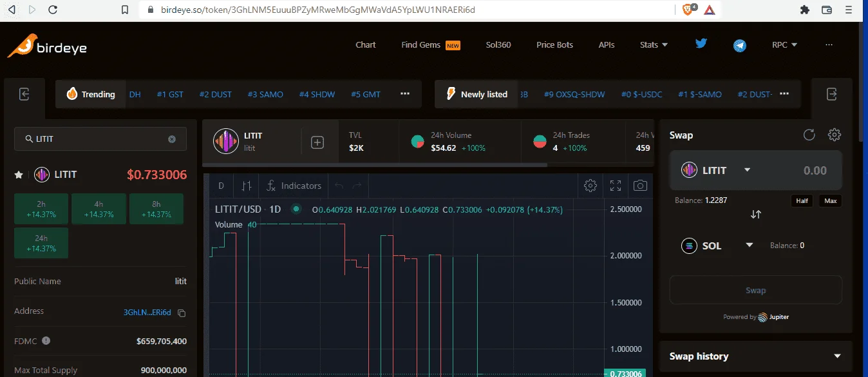
Task: Collapse the left sidebar panel
Action: click(24, 94)
